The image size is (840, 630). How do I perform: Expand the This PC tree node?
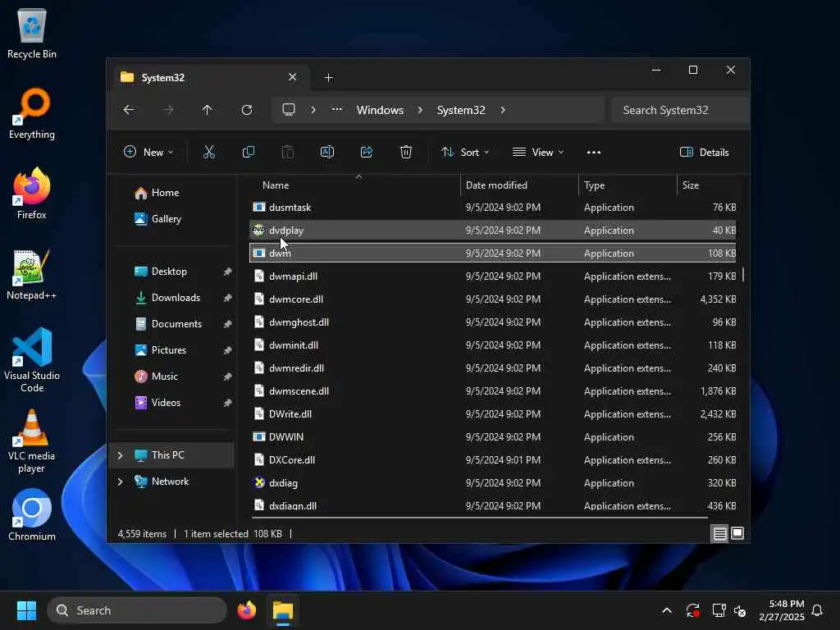120,455
